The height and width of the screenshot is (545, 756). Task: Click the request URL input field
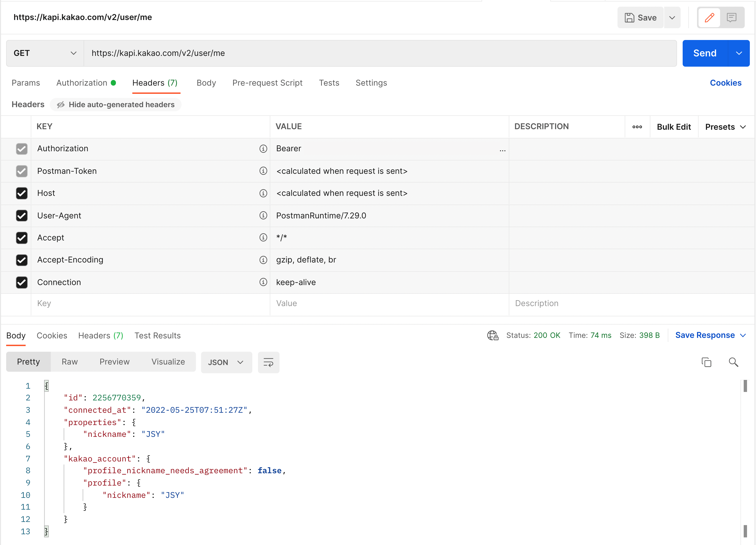coord(380,53)
